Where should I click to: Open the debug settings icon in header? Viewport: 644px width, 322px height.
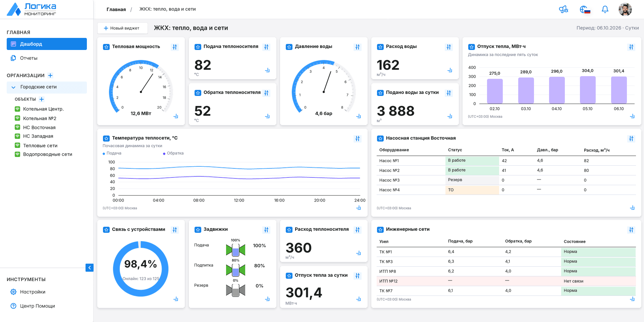(563, 9)
